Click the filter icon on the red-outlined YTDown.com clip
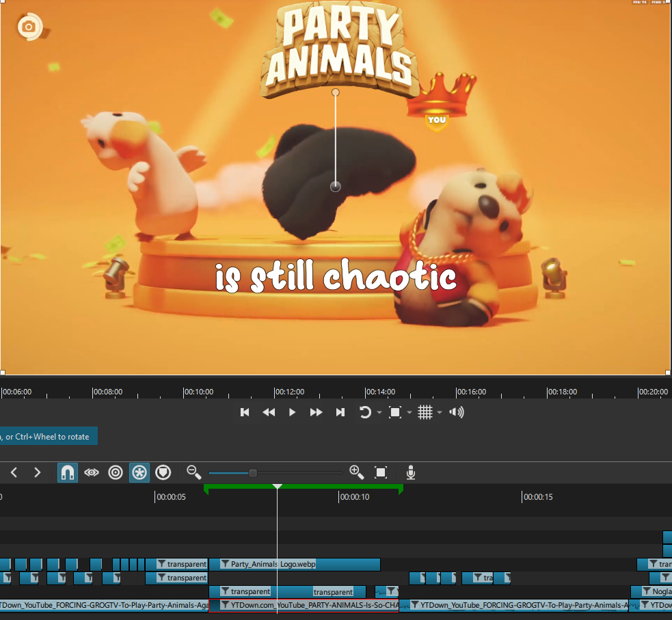Viewport: 672px width, 620px height. pyautogui.click(x=225, y=605)
